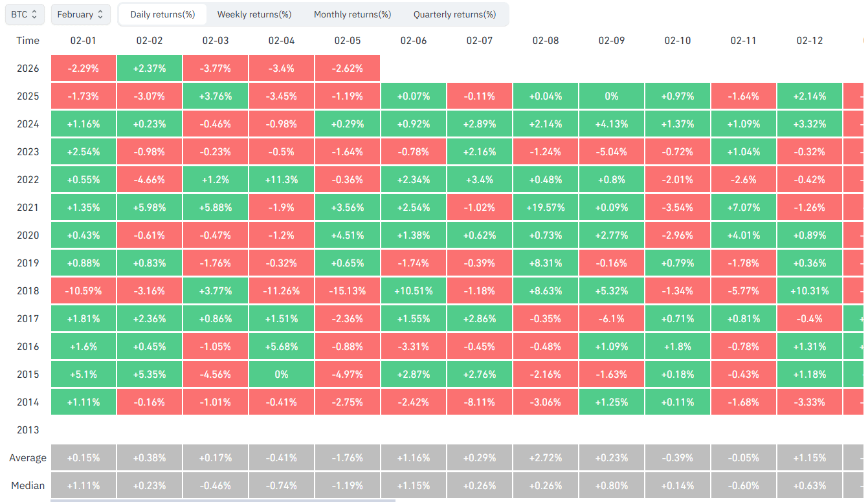Switch to Weekly returns(%) tab
868x502 pixels.
pyautogui.click(x=254, y=14)
